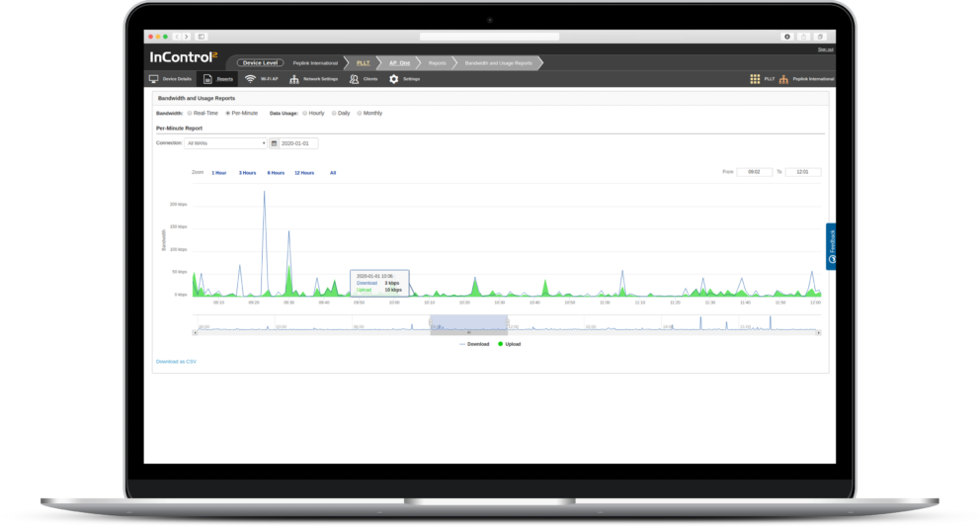Zoom chart to 6 Hours
980x526 pixels.
(x=276, y=173)
